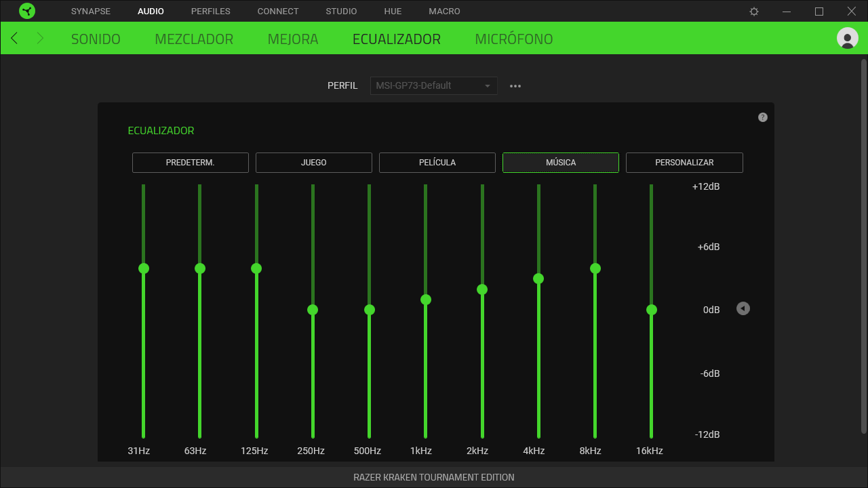Switch to the SYNAPSE tab
Screen dimensions: 868x488
pyautogui.click(x=91, y=12)
